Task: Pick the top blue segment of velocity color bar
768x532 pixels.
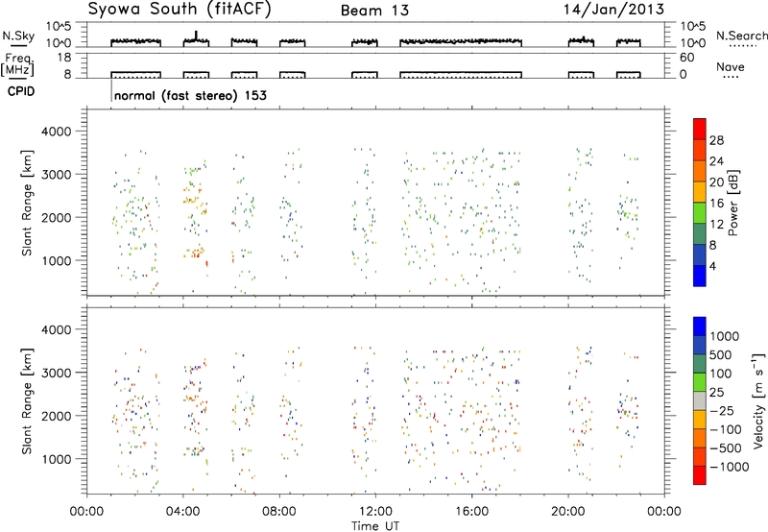Action: pyautogui.click(x=700, y=326)
